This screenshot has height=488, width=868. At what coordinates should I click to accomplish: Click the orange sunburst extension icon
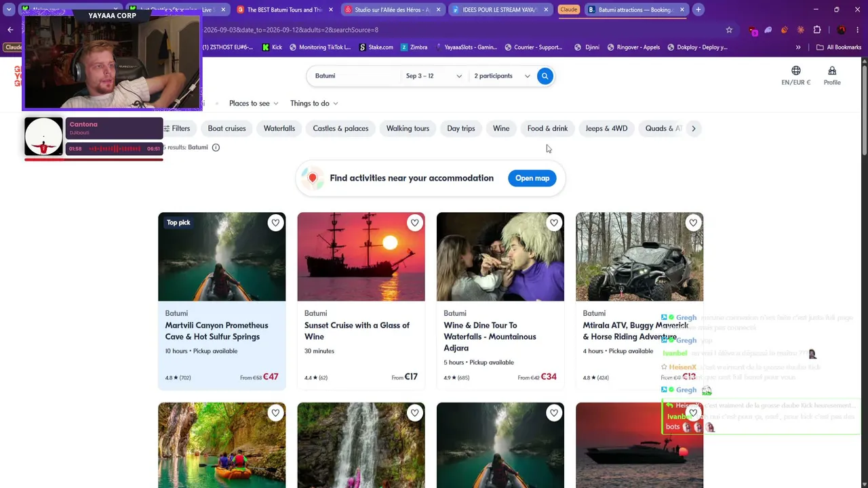[x=801, y=30]
